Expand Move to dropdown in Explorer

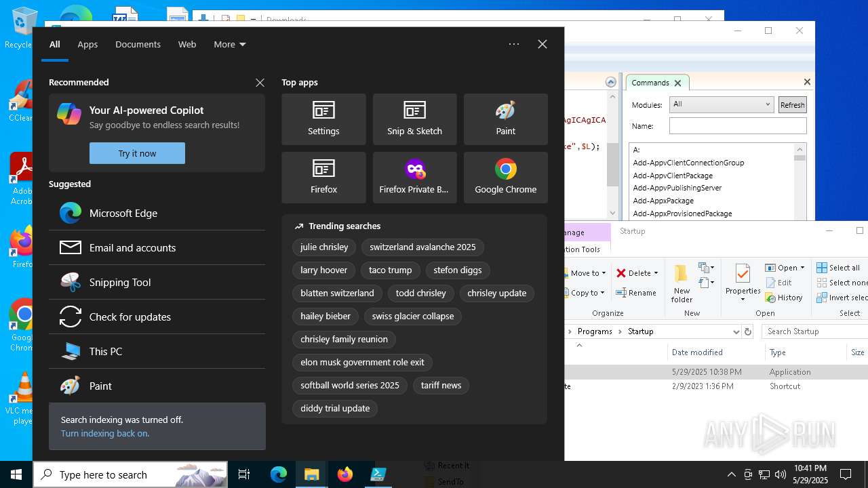[x=604, y=273]
